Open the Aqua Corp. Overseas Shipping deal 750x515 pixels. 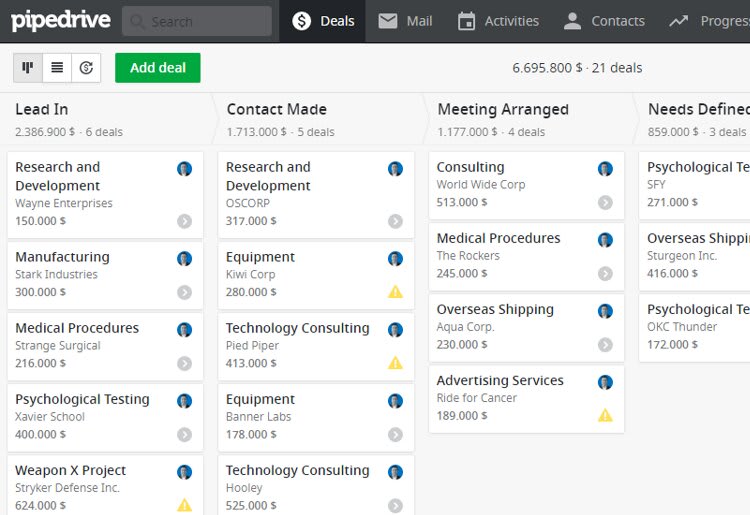527,328
